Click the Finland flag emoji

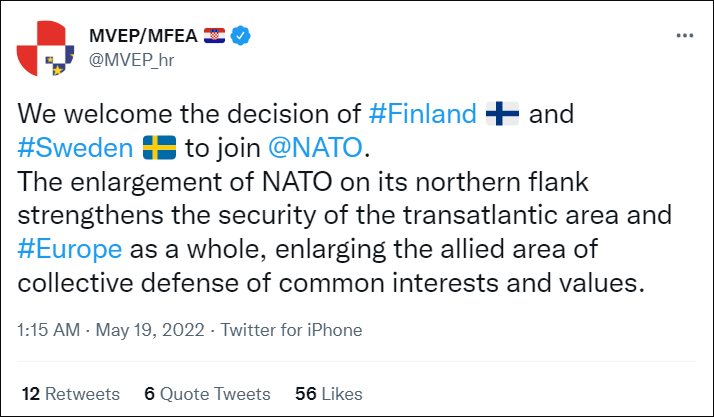(x=502, y=115)
